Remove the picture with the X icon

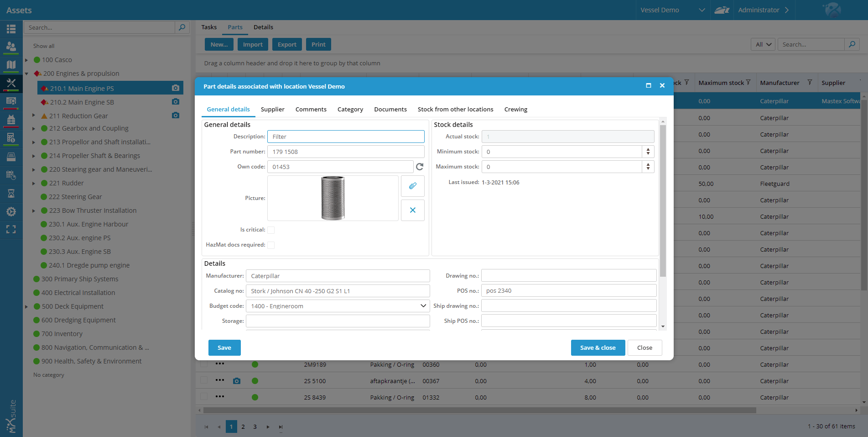[x=412, y=210]
